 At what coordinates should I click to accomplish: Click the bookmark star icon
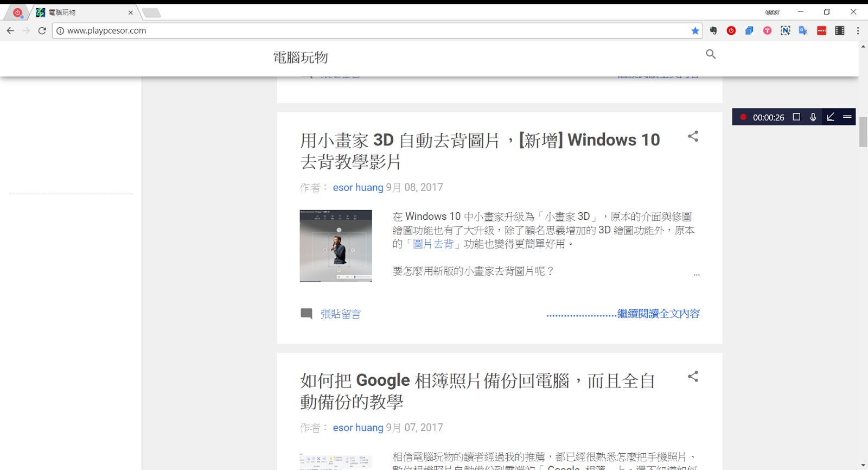coord(695,31)
